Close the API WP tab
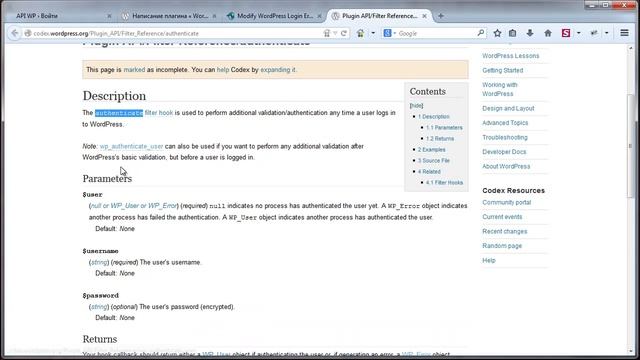Screen dimensions: 640x360 [x=109, y=16]
